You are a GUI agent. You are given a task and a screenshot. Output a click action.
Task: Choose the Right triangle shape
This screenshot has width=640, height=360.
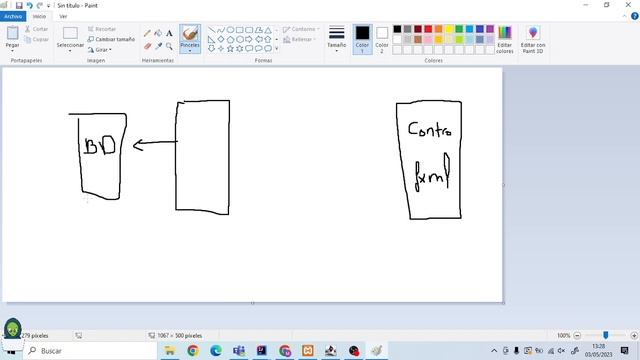point(211,39)
